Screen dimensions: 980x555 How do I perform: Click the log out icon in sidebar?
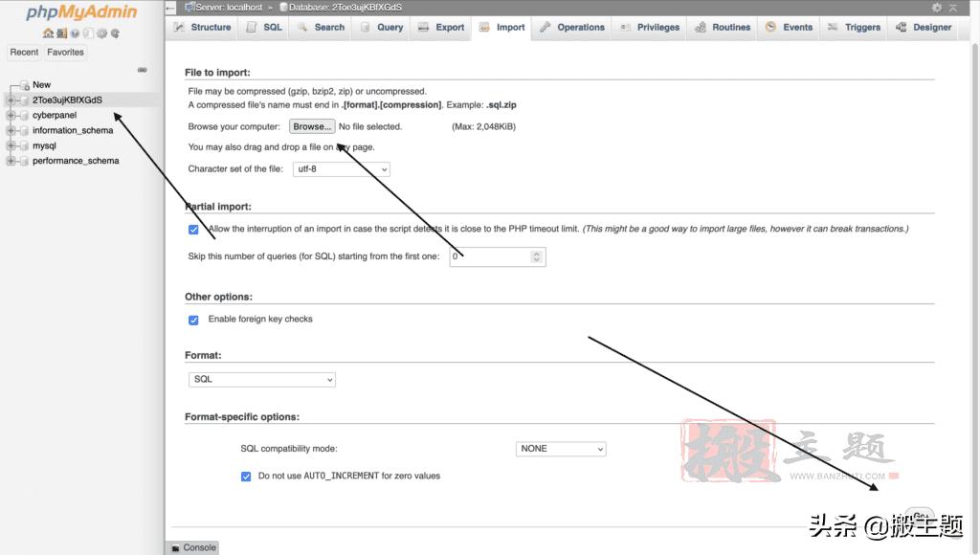61,33
